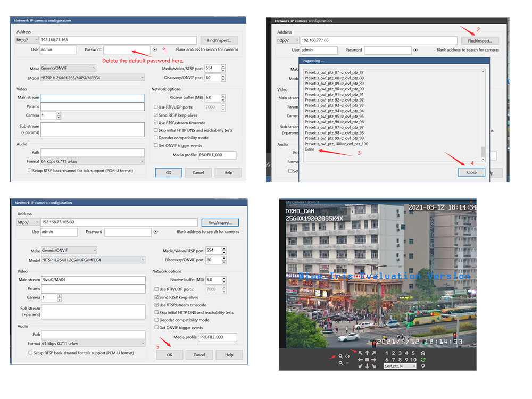This screenshot has height=399, width=532.
Task: Go to PTZ preset 3
Action: (x=400, y=353)
